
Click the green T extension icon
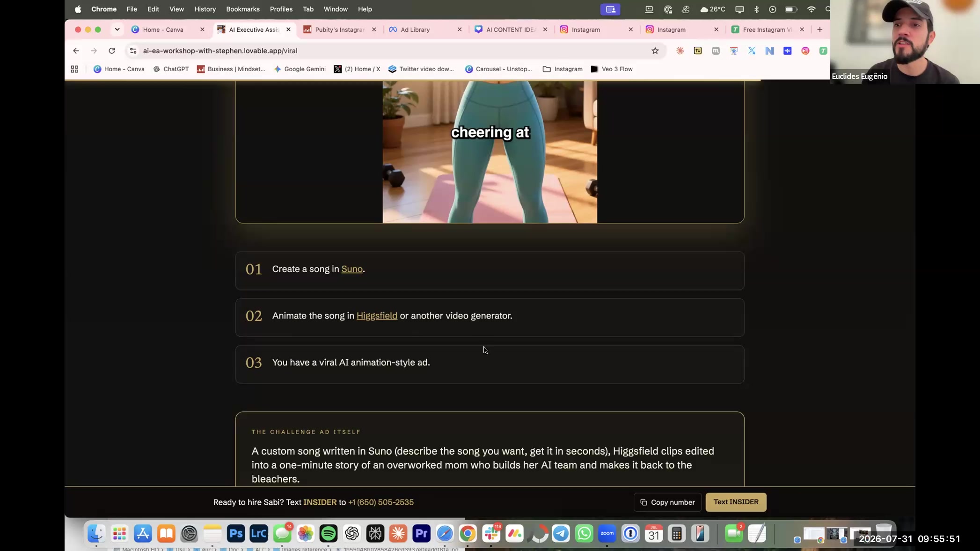point(823,51)
